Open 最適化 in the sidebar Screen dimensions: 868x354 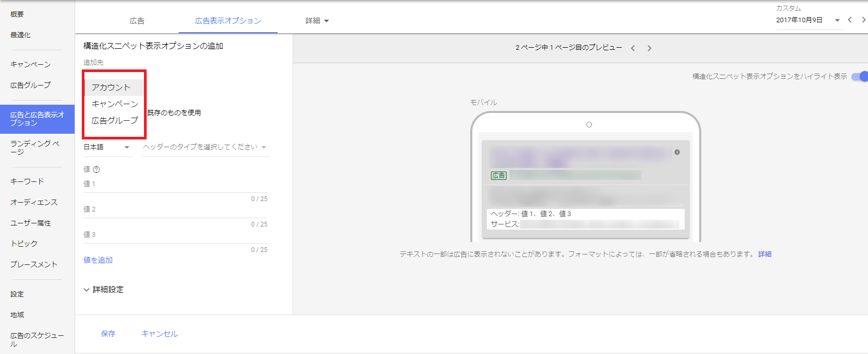tap(21, 35)
